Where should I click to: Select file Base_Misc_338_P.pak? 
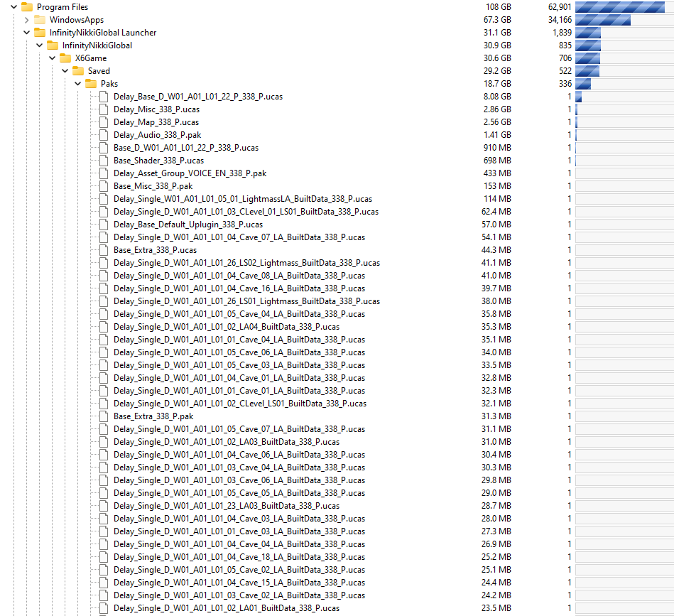click(153, 186)
